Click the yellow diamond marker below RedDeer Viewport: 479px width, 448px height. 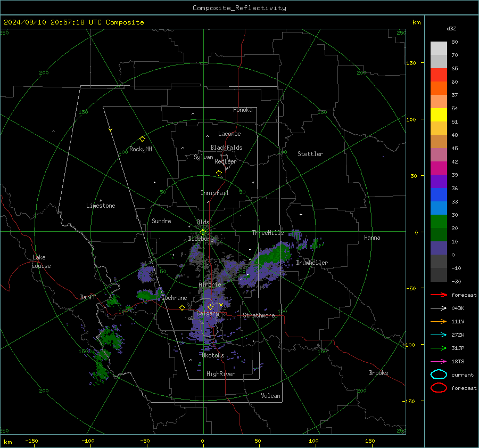(x=219, y=173)
